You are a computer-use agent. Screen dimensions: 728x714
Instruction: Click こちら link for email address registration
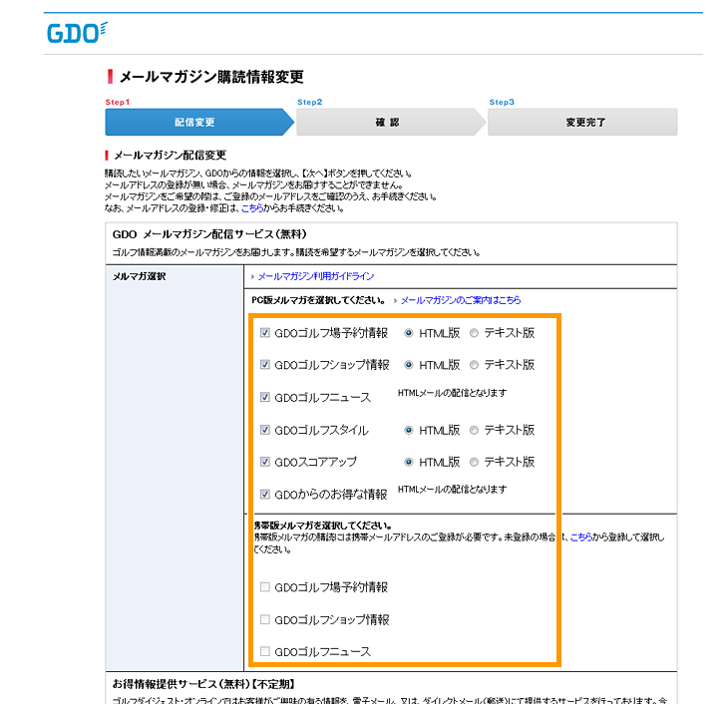tap(252, 208)
